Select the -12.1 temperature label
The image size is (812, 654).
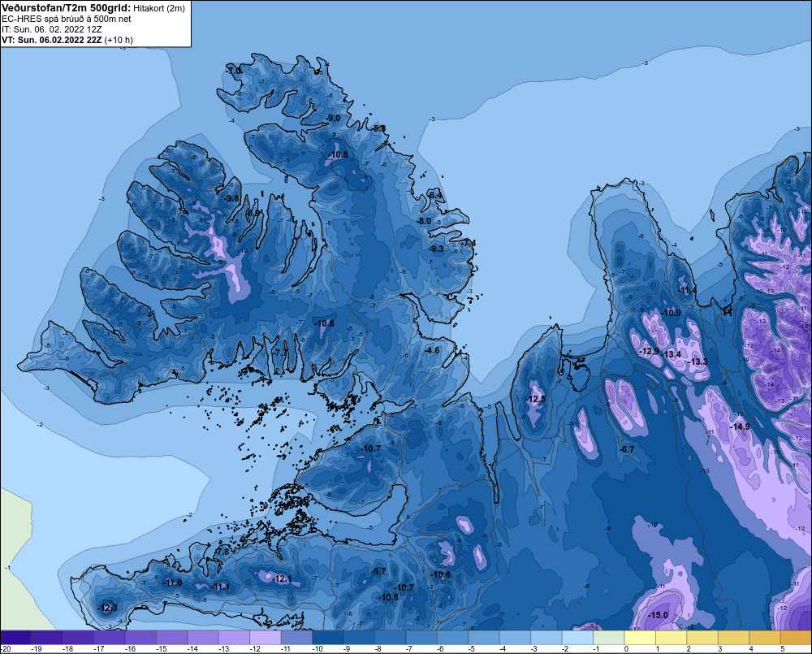(283, 579)
